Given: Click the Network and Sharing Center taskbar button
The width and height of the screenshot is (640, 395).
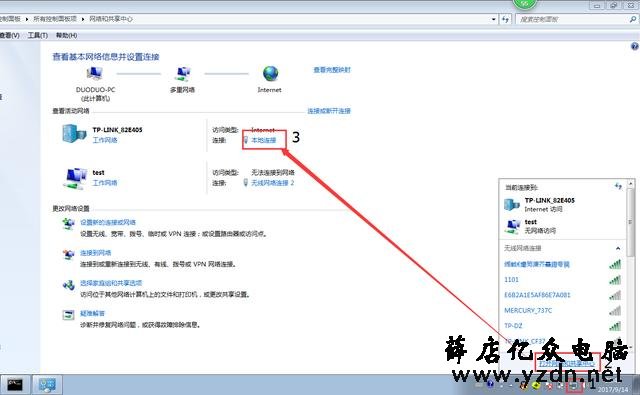Looking at the screenshot, I should click(x=47, y=384).
